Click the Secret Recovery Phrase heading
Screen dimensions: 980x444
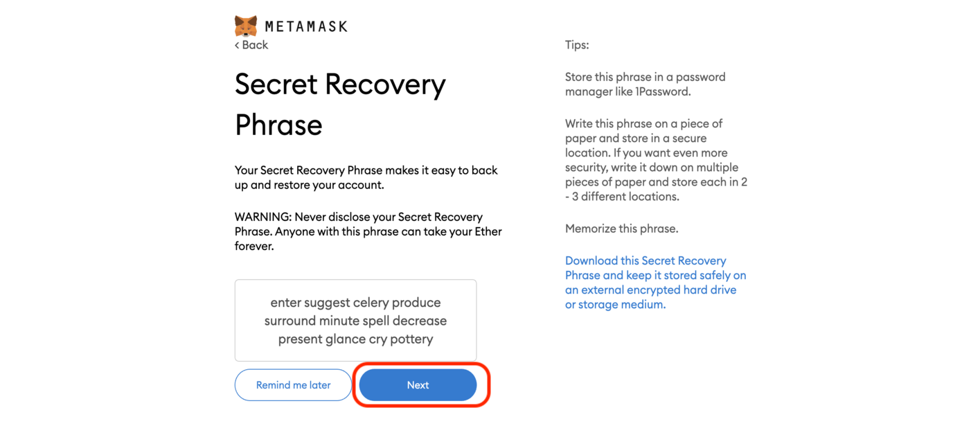340,104
